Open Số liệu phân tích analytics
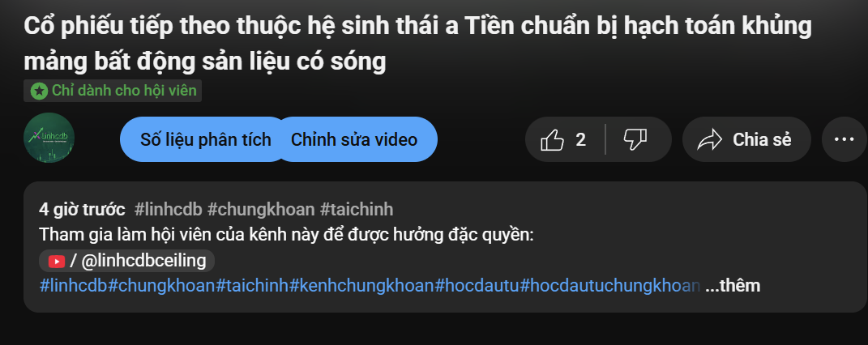 click(x=205, y=139)
